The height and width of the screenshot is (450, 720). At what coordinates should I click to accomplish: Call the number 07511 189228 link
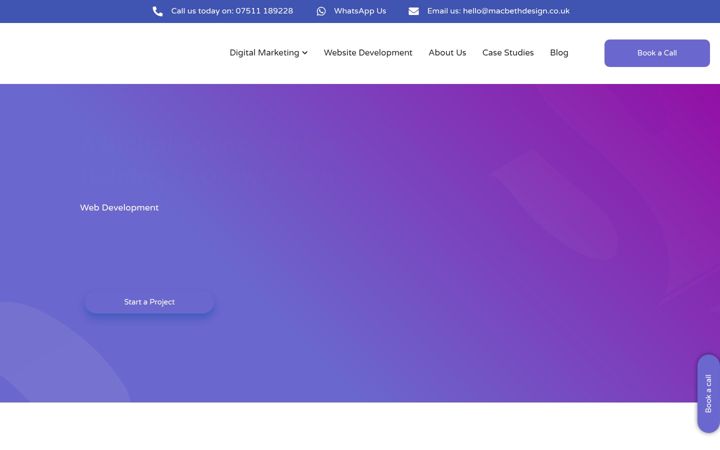[232, 11]
